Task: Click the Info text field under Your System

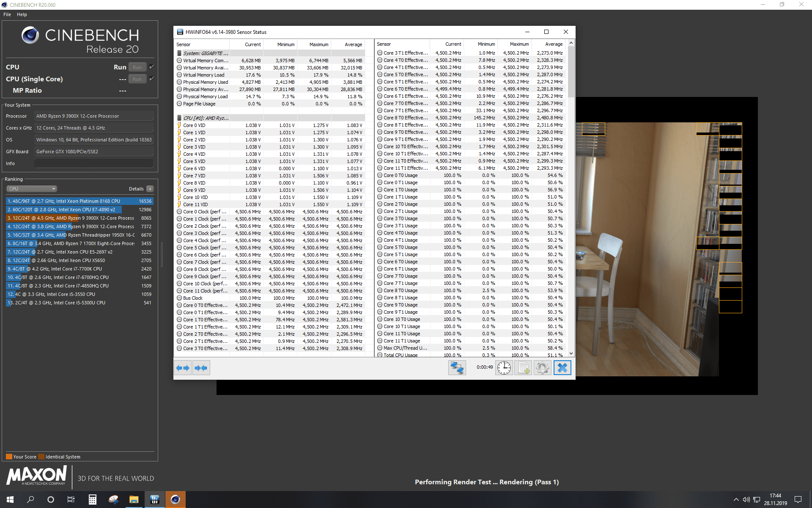Action: click(x=94, y=163)
